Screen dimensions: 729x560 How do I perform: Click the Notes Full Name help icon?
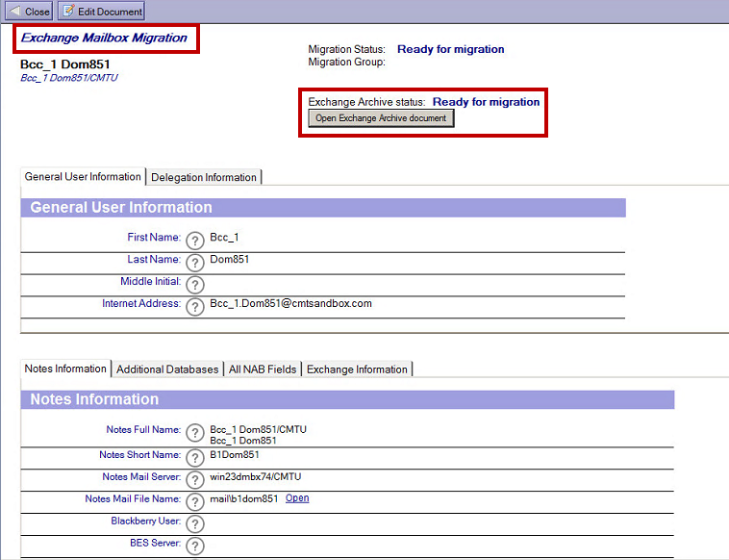(195, 433)
